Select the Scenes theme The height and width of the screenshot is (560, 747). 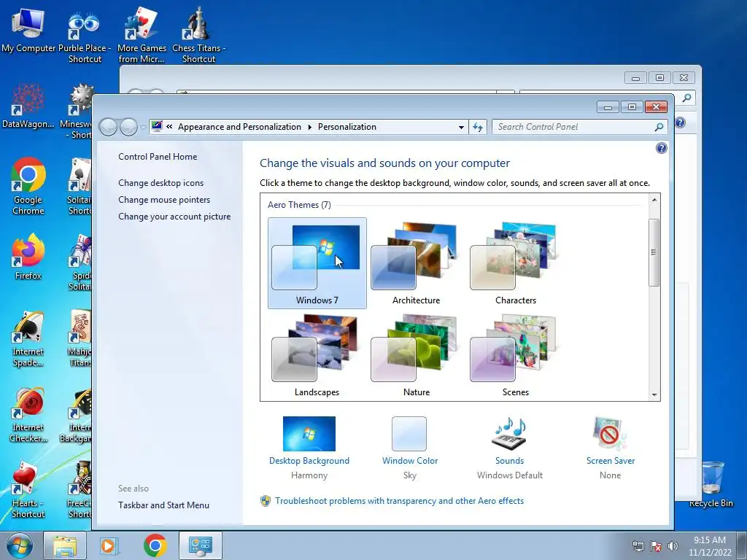516,355
